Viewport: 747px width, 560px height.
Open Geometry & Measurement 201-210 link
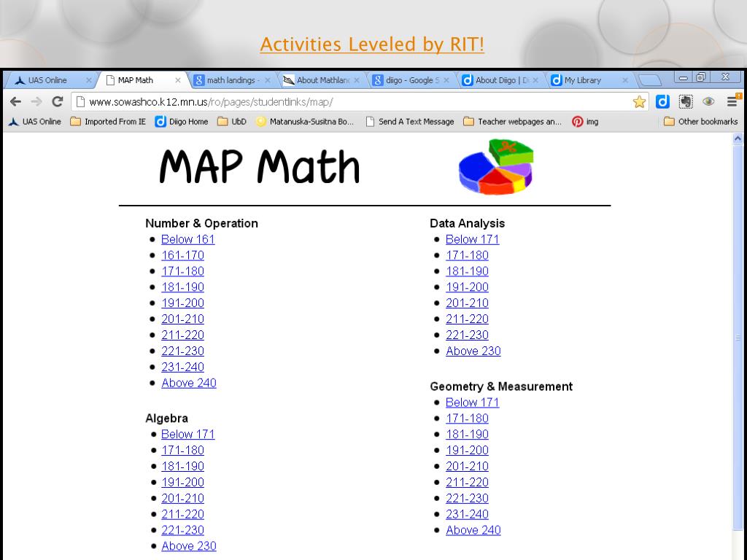(x=467, y=466)
